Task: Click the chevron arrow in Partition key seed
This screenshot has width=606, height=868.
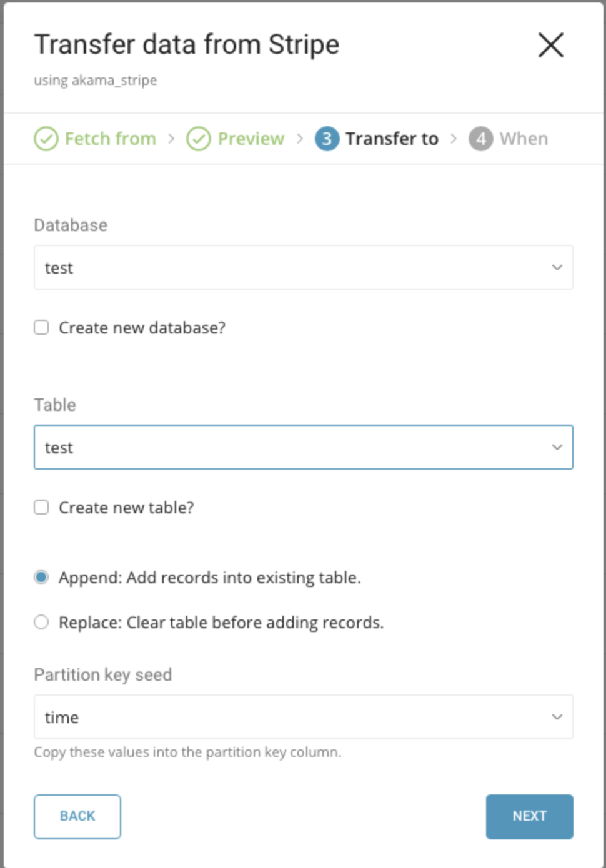Action: [x=557, y=717]
